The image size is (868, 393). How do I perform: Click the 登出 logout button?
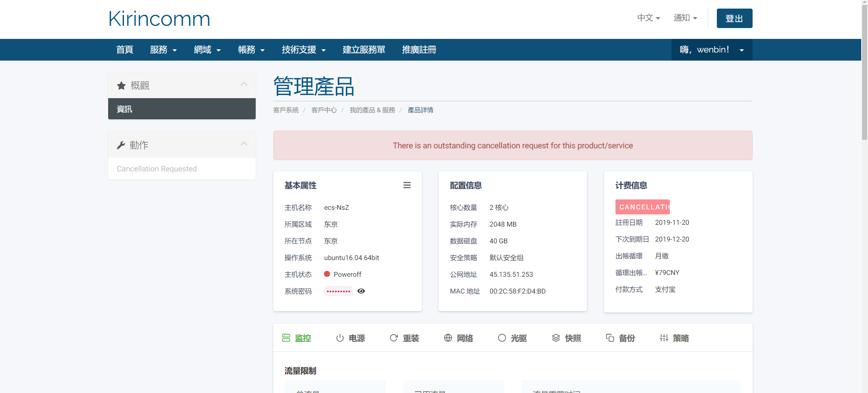(734, 19)
